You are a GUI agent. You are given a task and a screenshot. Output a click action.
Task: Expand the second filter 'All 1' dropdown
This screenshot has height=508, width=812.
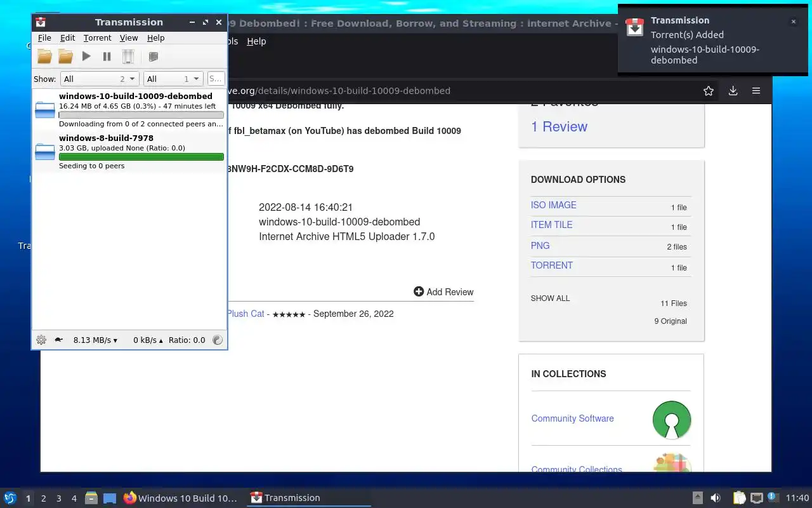pos(173,79)
